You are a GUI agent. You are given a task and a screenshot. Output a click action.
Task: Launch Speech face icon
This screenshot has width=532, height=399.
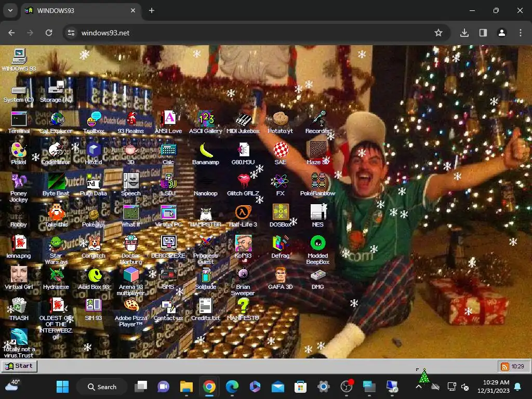[x=131, y=185]
